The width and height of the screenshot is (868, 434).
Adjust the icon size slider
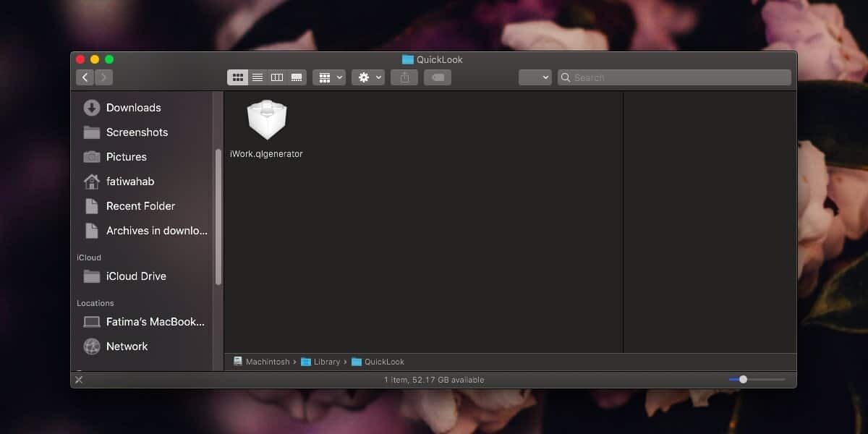point(743,379)
